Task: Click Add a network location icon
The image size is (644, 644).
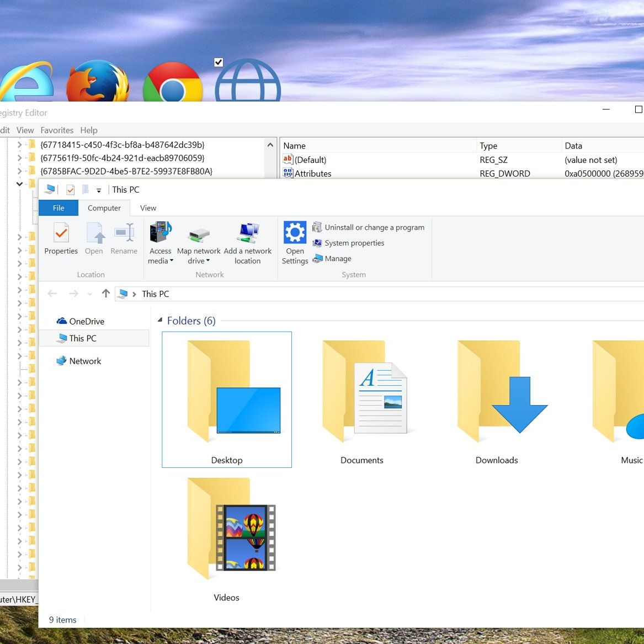Action: pos(248,234)
